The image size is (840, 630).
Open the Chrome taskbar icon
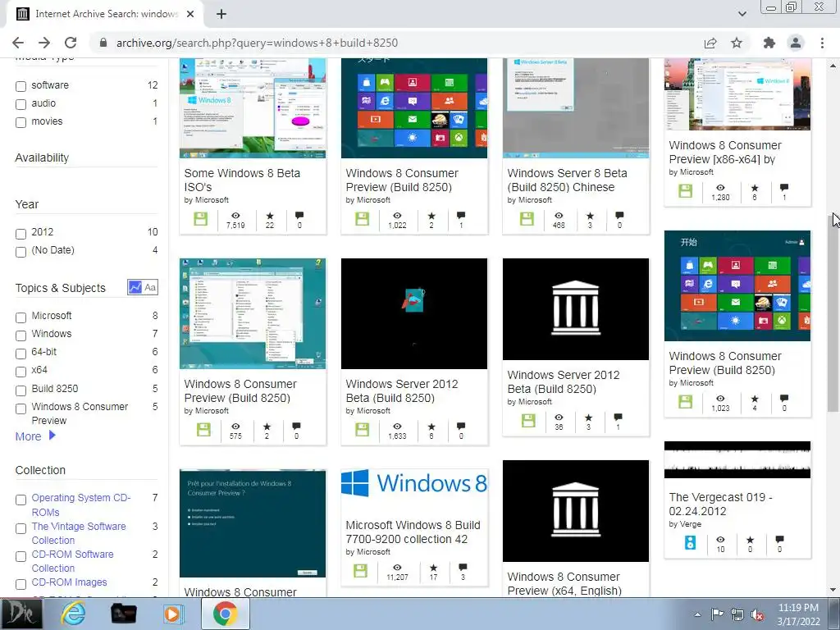click(x=225, y=614)
